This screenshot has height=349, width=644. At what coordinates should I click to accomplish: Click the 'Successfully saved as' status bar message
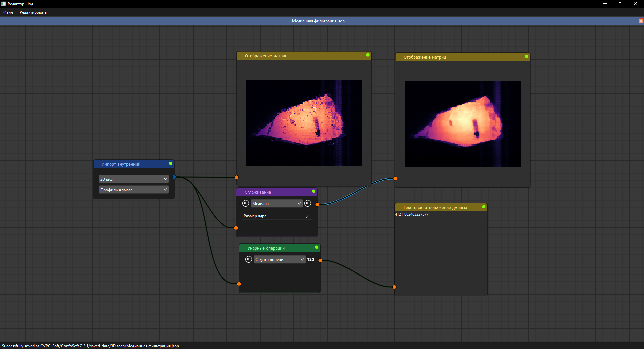coord(91,346)
